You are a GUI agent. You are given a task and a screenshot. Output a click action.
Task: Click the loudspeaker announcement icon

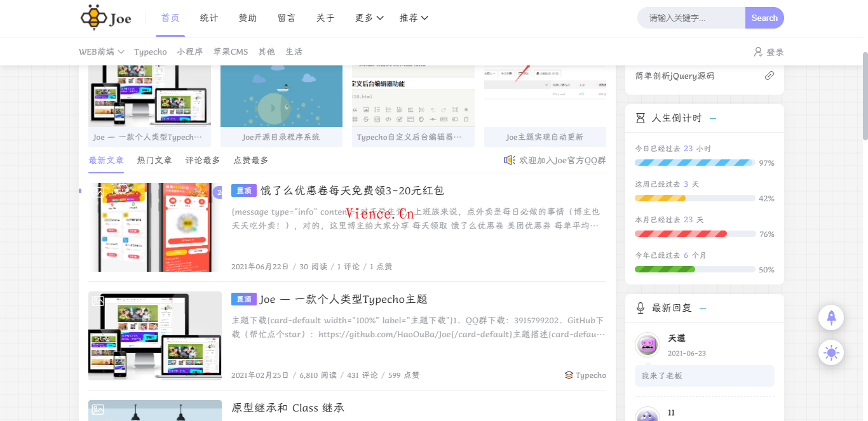click(x=509, y=160)
